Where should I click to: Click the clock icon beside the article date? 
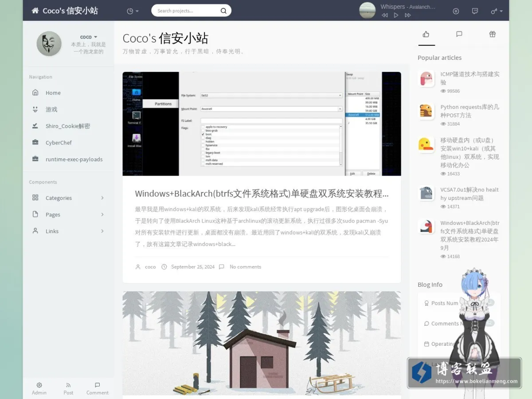[164, 267]
